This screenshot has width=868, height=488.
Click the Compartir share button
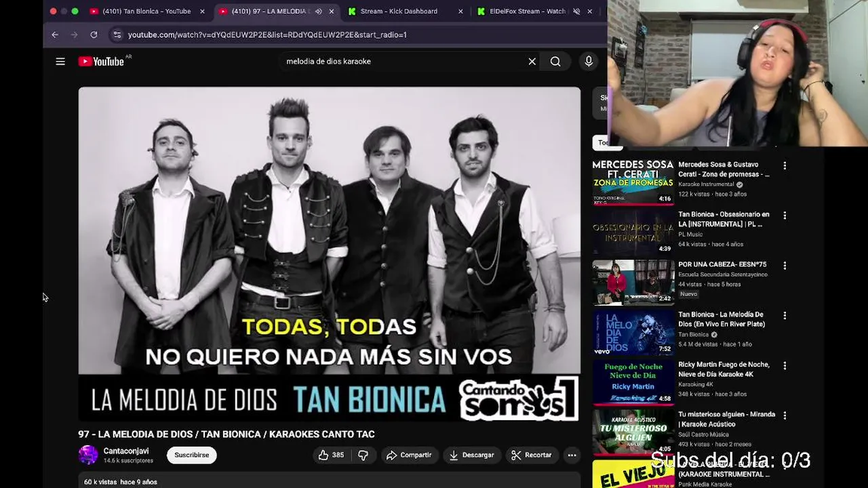409,455
